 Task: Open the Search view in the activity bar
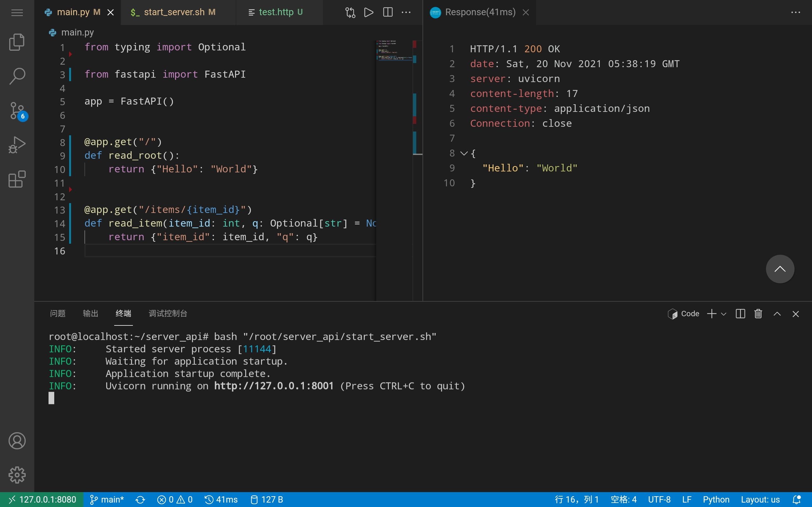(17, 76)
